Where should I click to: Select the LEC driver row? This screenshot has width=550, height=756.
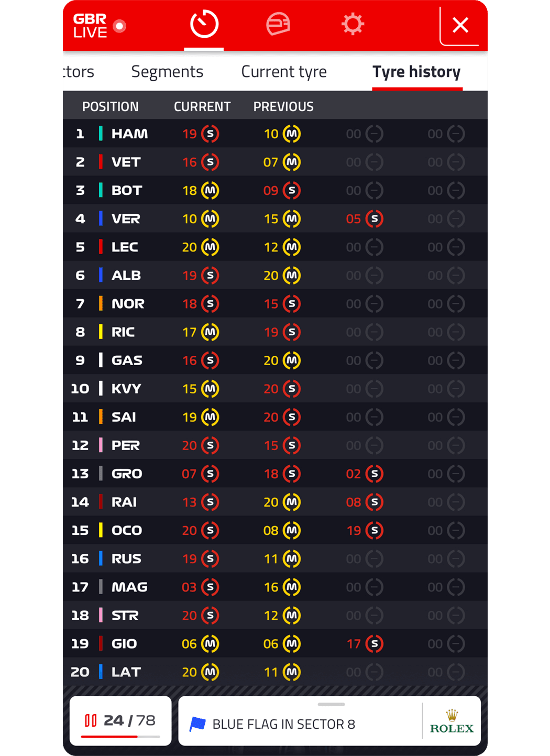pyautogui.click(x=275, y=247)
